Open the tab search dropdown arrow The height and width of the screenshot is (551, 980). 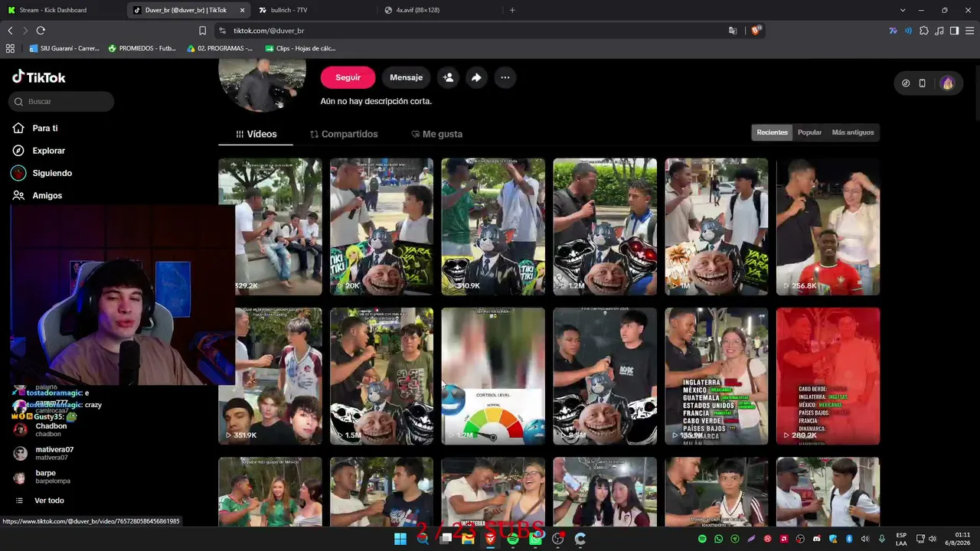pos(903,10)
